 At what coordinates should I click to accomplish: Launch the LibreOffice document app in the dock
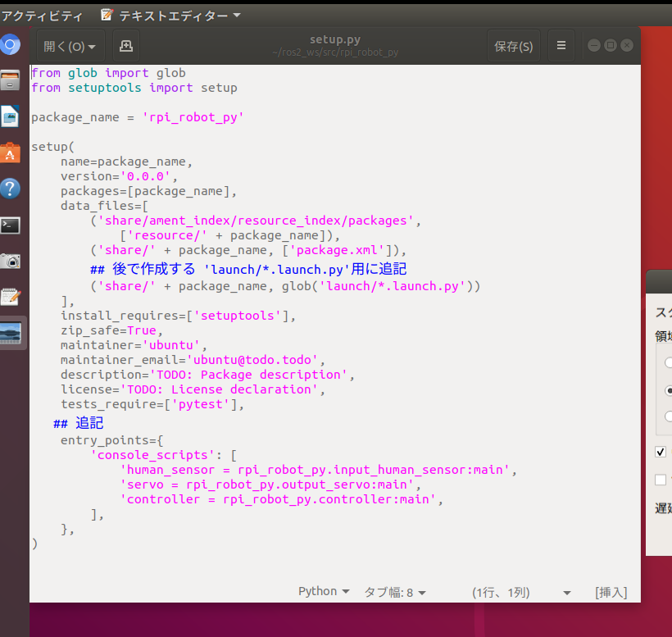(11, 116)
